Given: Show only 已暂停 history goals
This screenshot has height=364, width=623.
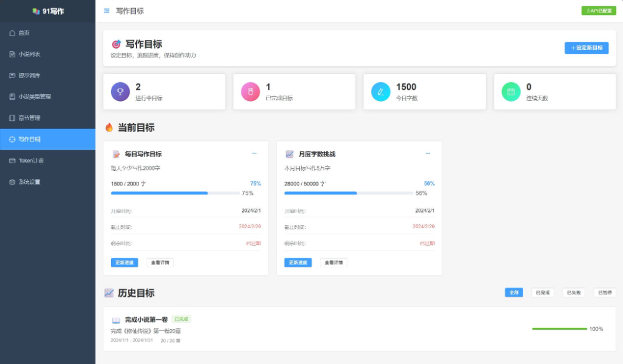Looking at the screenshot, I should (x=604, y=292).
